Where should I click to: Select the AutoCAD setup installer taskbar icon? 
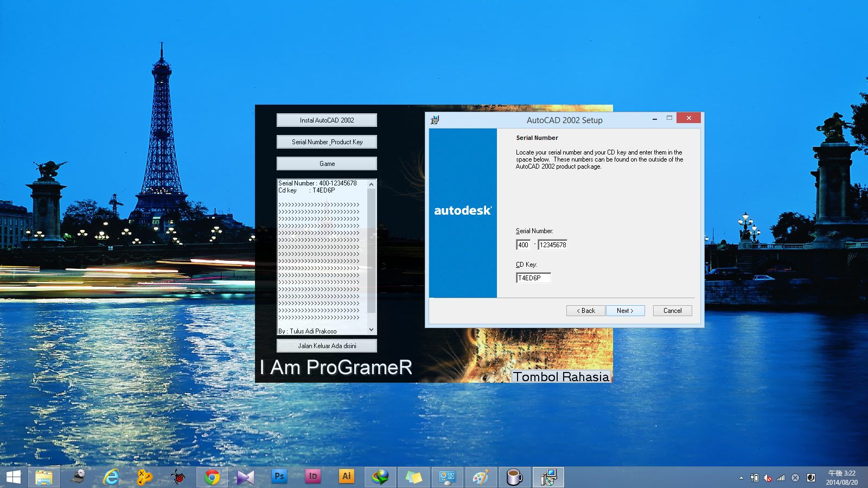click(548, 477)
